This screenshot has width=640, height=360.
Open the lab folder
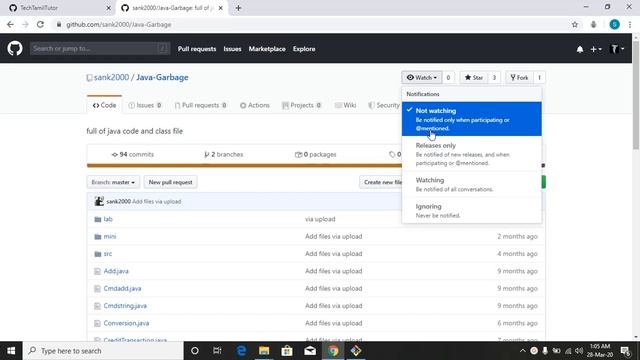pyautogui.click(x=108, y=219)
